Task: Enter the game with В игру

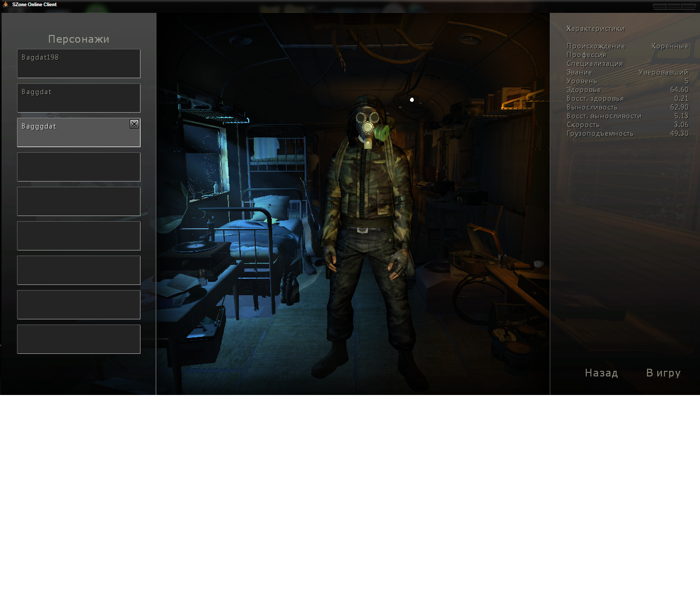Action: [x=663, y=373]
